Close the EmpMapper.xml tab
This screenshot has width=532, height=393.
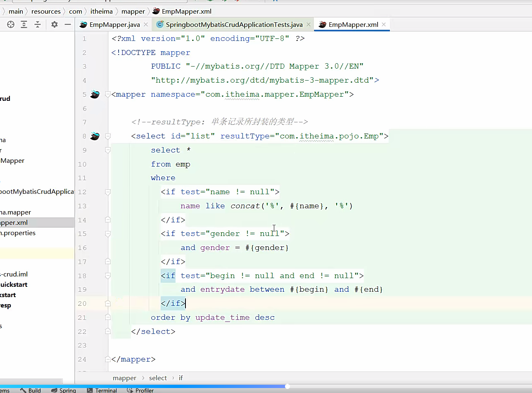click(x=384, y=25)
